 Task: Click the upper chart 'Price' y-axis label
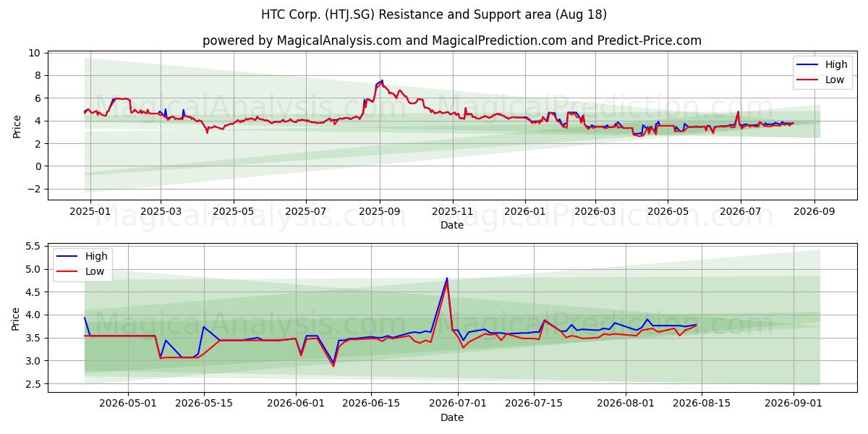17,126
